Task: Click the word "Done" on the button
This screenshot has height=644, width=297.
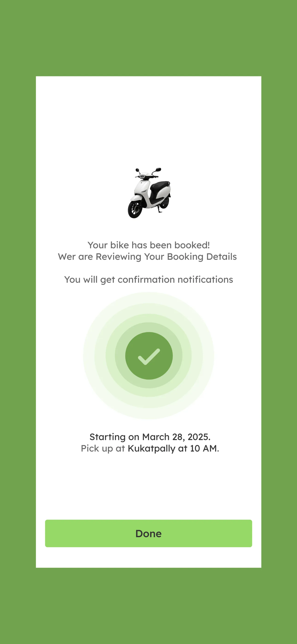Action: (x=148, y=533)
